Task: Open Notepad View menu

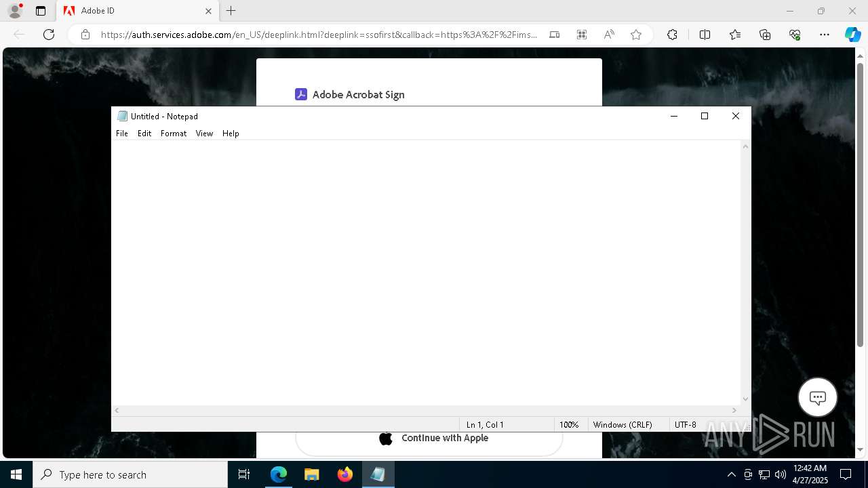Action: tap(204, 134)
